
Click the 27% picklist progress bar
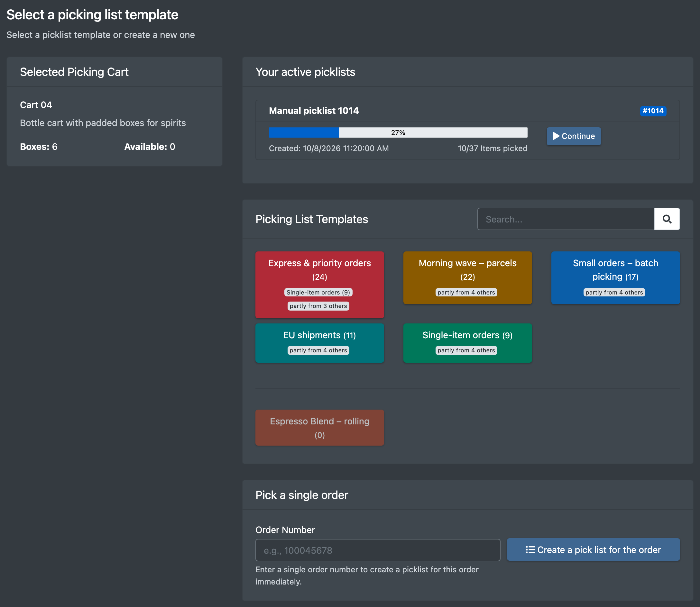[x=398, y=132]
